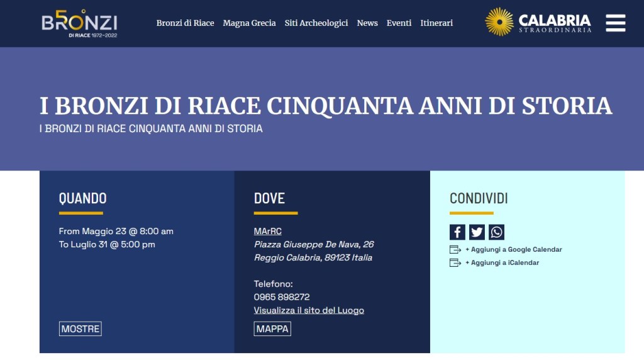Open the MArRC venue link
Viewport: 644px width, 360px height.
coord(267,231)
